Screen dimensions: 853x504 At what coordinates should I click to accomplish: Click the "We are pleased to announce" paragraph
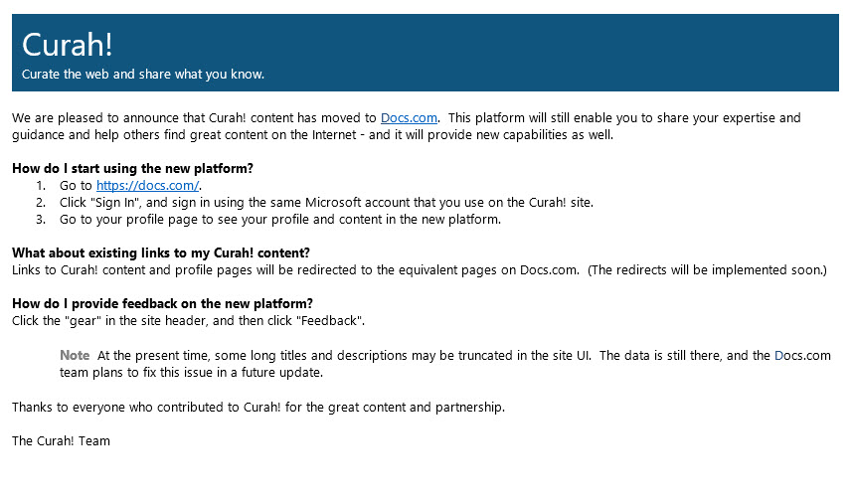189,118
